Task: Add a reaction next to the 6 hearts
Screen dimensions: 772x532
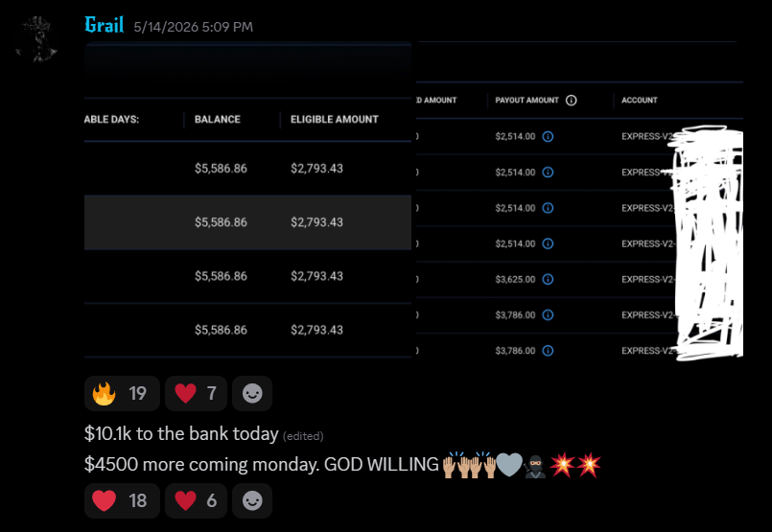Action: point(252,500)
